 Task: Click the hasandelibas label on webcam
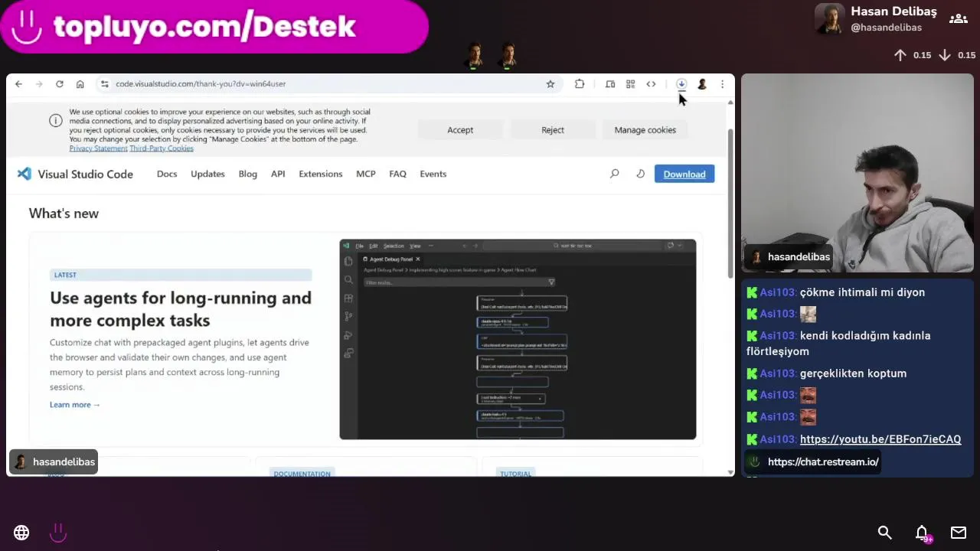(x=789, y=257)
